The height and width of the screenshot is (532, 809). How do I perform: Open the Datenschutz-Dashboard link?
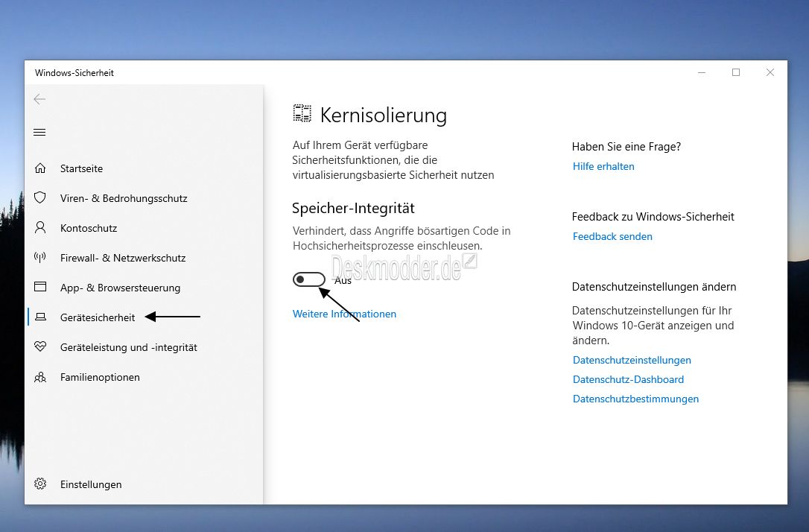(x=629, y=379)
